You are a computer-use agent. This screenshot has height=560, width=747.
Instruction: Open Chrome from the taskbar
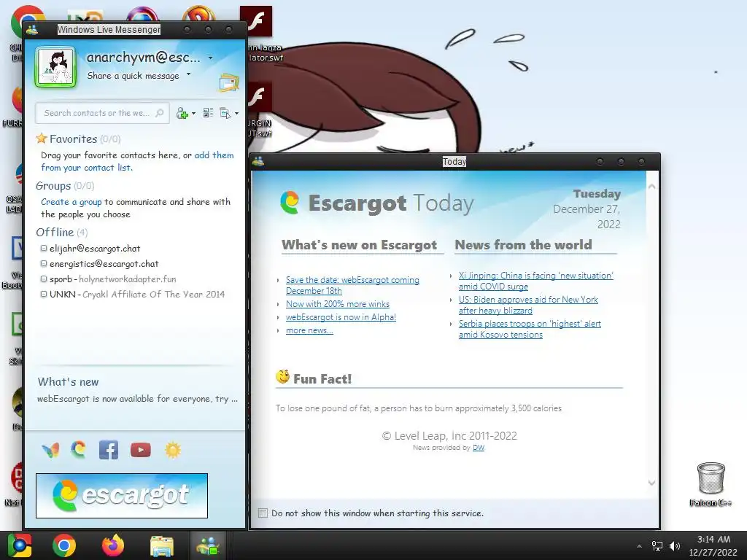(64, 545)
